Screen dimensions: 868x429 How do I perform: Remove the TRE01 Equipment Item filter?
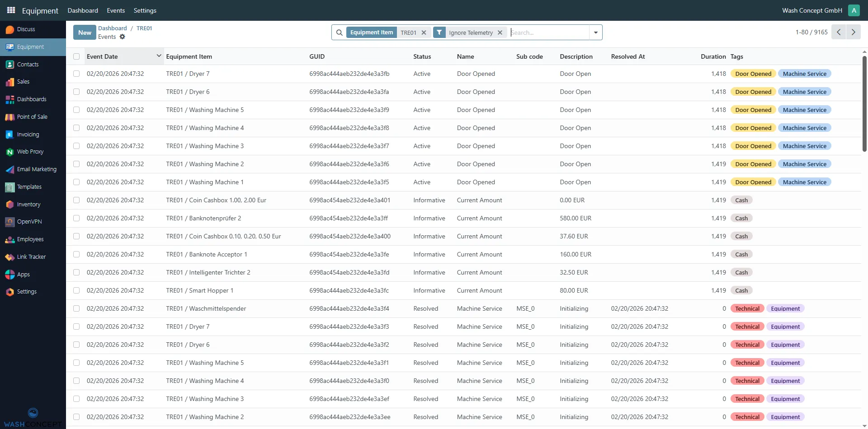point(424,33)
